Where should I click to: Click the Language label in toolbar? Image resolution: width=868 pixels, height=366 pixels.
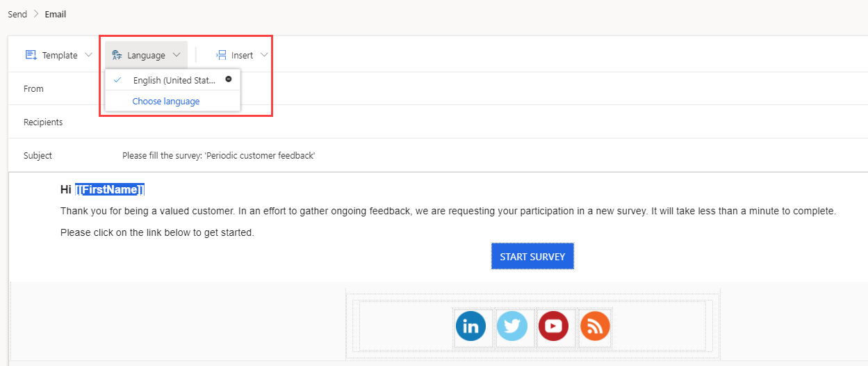tap(147, 55)
